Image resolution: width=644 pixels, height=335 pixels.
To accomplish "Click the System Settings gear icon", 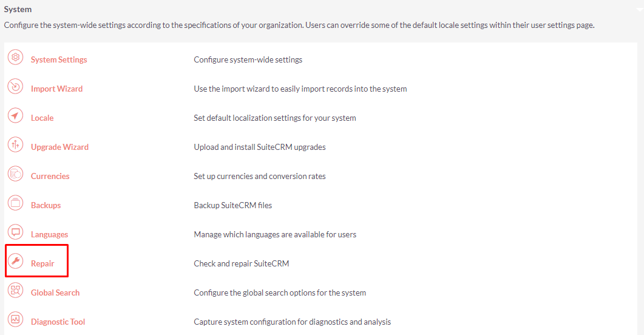I will click(16, 58).
